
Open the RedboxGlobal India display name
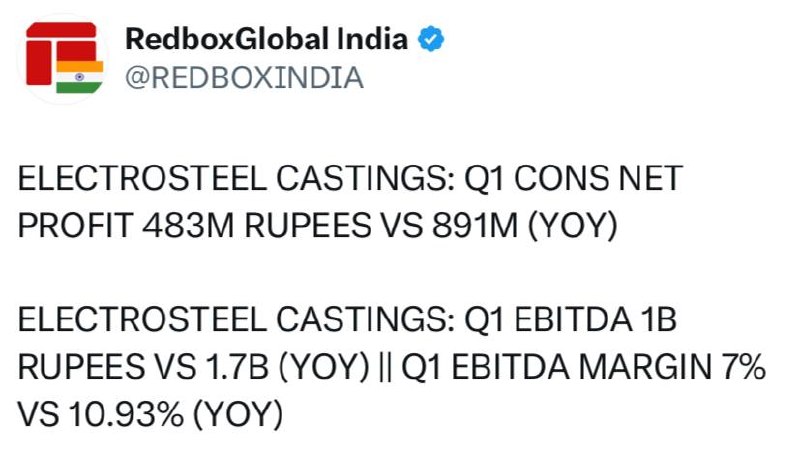266,39
